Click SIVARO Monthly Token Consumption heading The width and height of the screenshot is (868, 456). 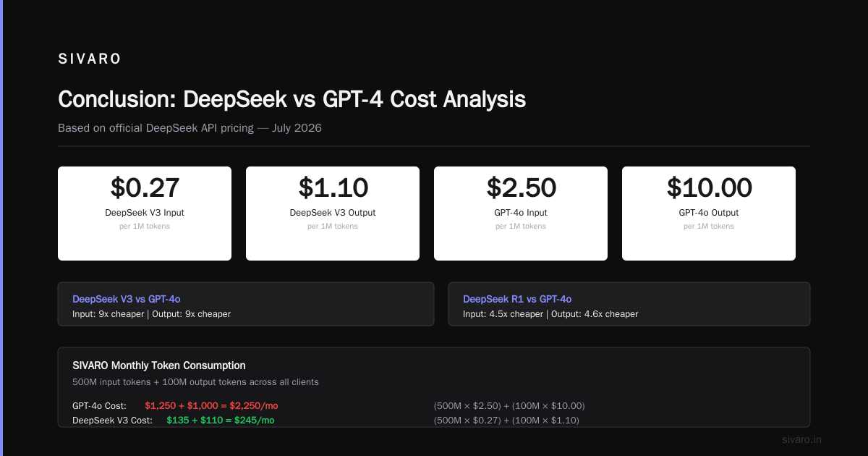159,366
